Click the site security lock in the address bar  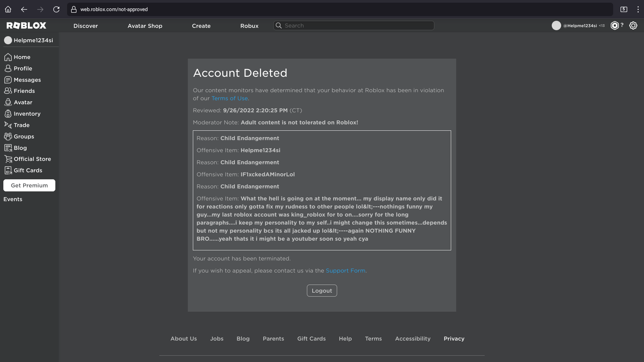click(74, 9)
